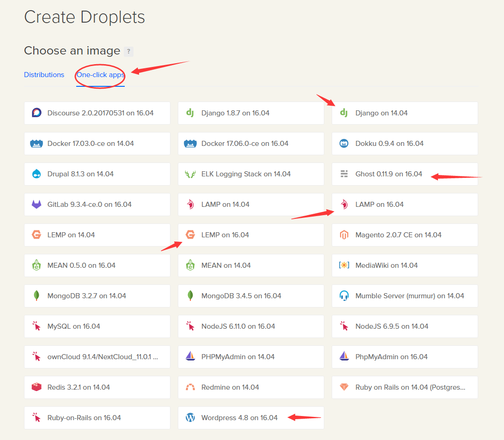
Task: Click the LAMP on 14.04 feather icon
Action: [x=190, y=204]
